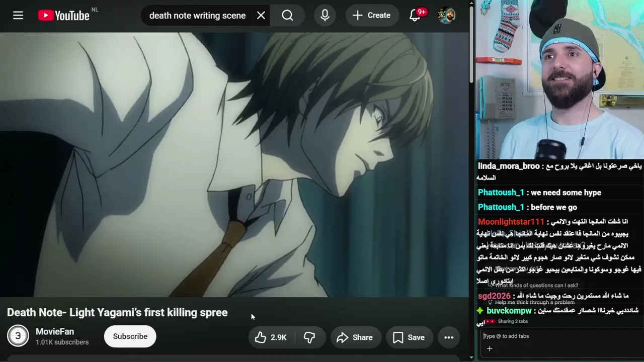The height and width of the screenshot is (362, 644).
Task: Select 'Help me think through a problem' suggestion
Action: click(534, 303)
